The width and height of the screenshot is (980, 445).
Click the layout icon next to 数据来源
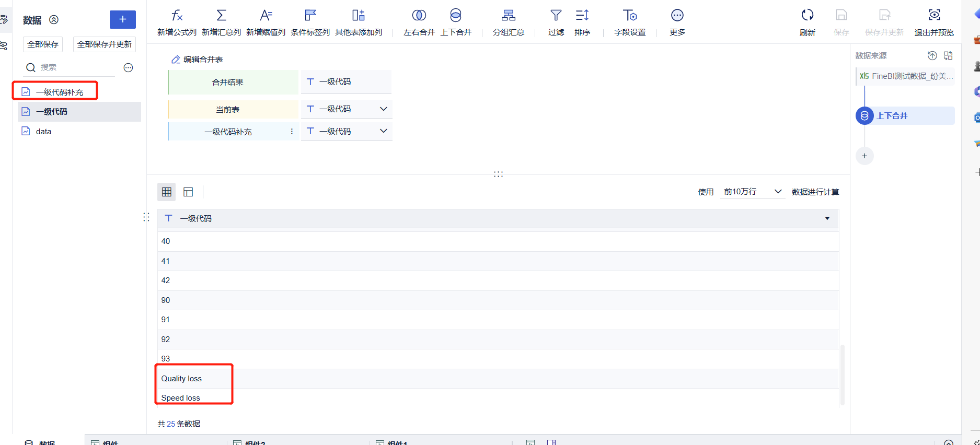coord(948,56)
